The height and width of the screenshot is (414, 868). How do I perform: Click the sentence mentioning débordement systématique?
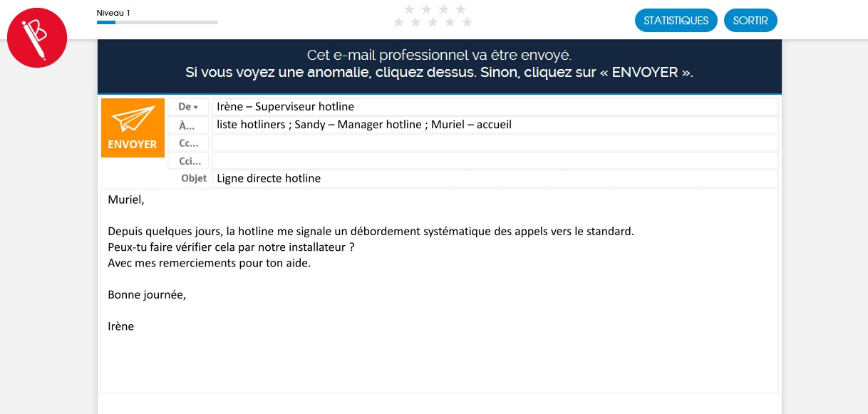click(371, 231)
